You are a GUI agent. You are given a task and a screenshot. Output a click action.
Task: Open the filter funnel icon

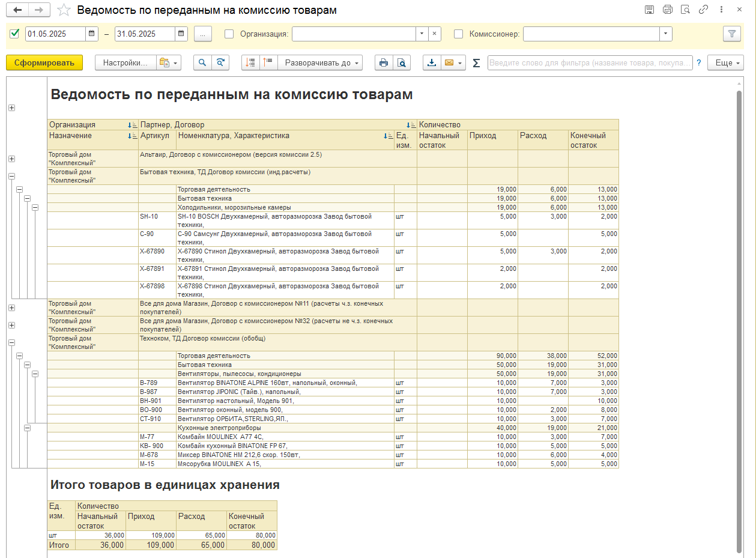[x=731, y=34]
